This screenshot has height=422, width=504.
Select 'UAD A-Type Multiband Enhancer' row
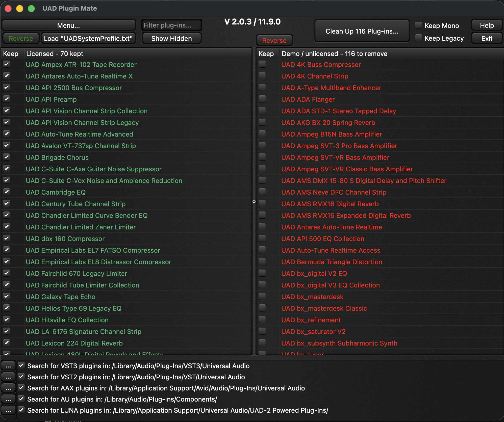tap(380, 88)
